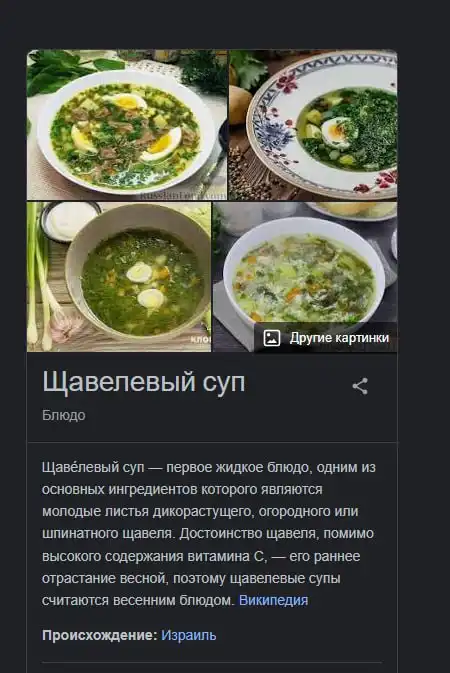
Task: Click the Происхождение label
Action: tap(100, 635)
